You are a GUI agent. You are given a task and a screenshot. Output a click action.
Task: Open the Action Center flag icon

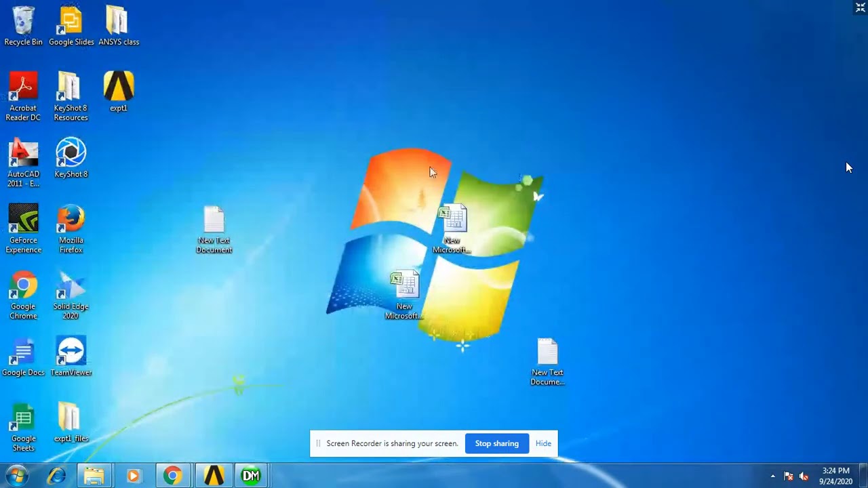pos(788,476)
